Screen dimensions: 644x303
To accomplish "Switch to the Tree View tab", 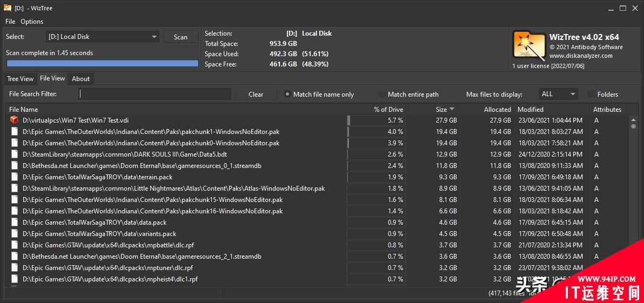I will (21, 79).
